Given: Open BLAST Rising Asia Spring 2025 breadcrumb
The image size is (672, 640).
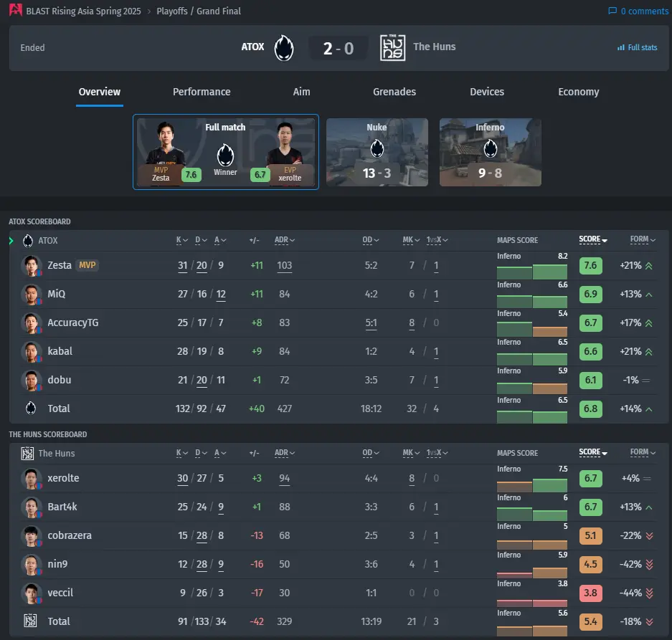Looking at the screenshot, I should [83, 11].
